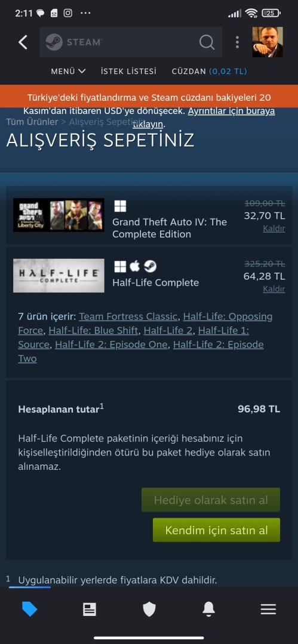The height and width of the screenshot is (644, 298).
Task: Tap the user profile avatar
Action: click(x=268, y=42)
